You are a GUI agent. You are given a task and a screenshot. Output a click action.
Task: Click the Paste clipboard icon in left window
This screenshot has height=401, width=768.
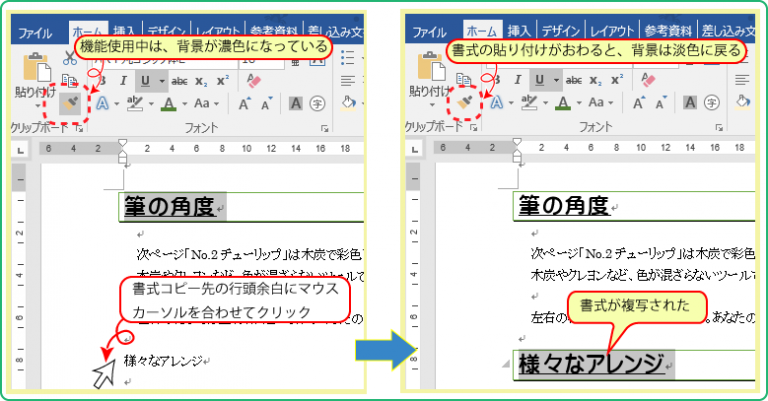pos(37,68)
